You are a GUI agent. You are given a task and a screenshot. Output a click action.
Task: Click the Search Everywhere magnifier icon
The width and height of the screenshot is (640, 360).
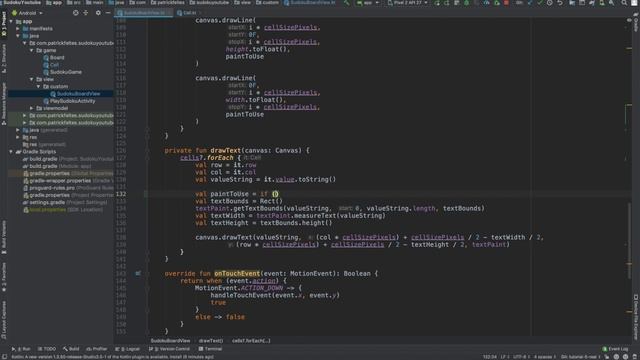pyautogui.click(x=624, y=3)
